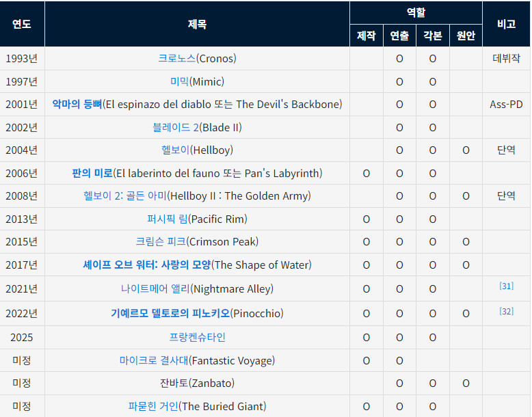Click the 제작 sub-header
The height and width of the screenshot is (417, 532).
click(367, 36)
